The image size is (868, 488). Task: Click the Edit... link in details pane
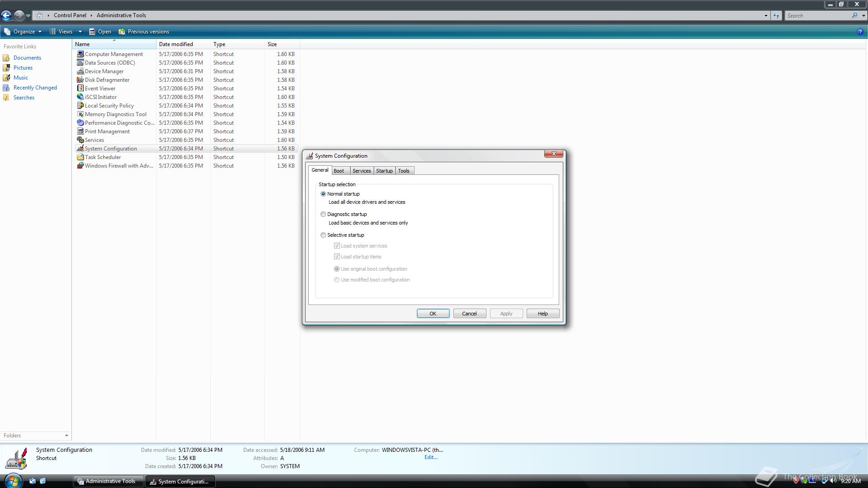coord(431,457)
